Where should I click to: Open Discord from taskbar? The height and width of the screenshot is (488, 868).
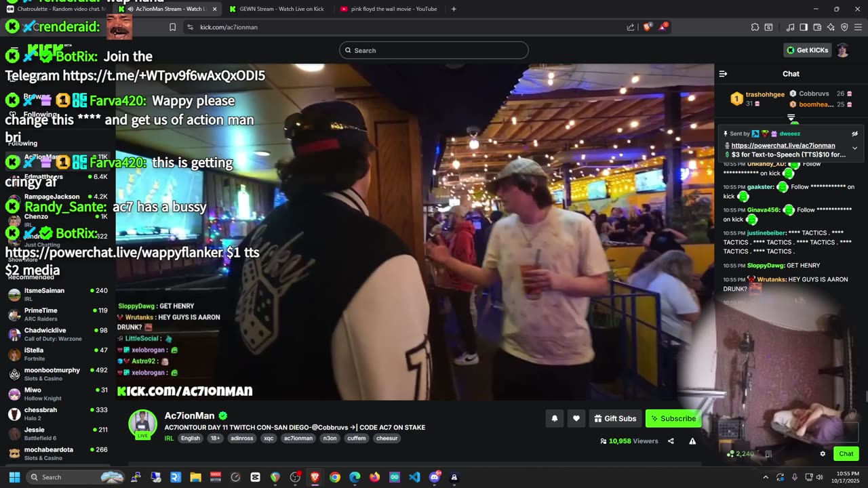click(x=435, y=477)
